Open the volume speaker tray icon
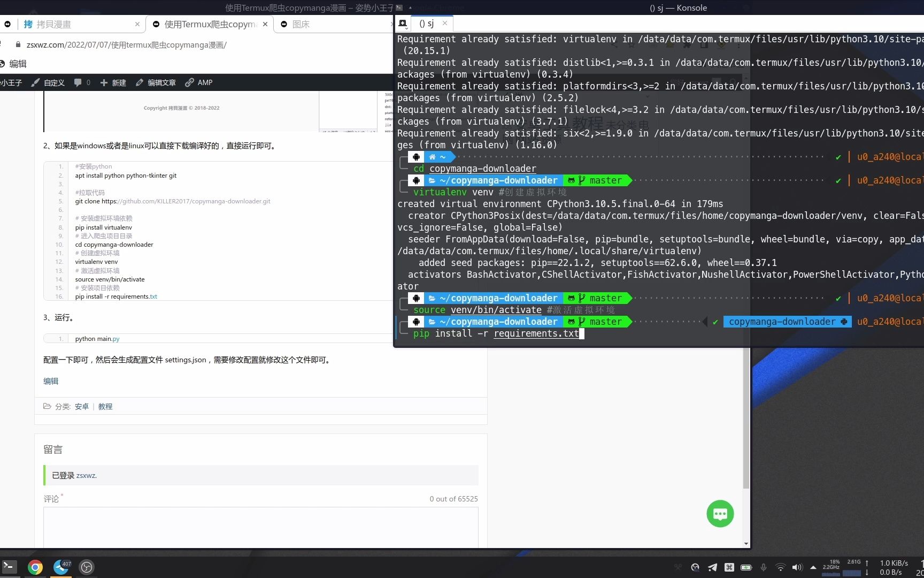Screen dimensions: 924x578 [797, 567]
